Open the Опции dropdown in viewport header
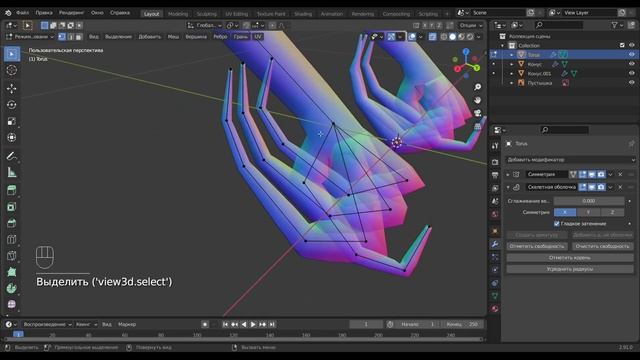This screenshot has height=360, width=640. click(471, 25)
